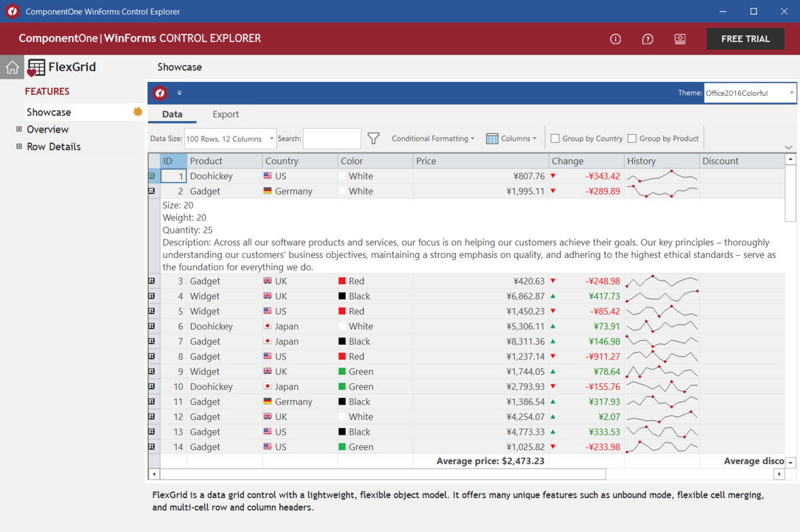Sort by the Color column header

pyautogui.click(x=375, y=161)
